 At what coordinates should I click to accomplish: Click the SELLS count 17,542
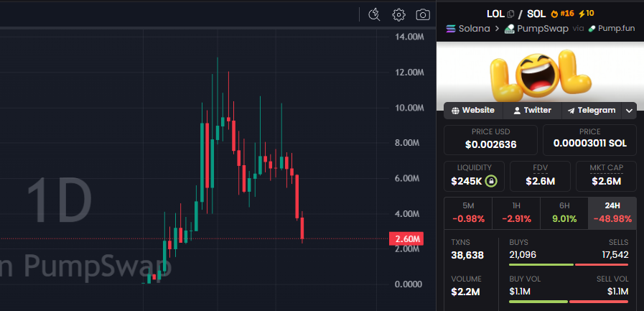pos(615,255)
